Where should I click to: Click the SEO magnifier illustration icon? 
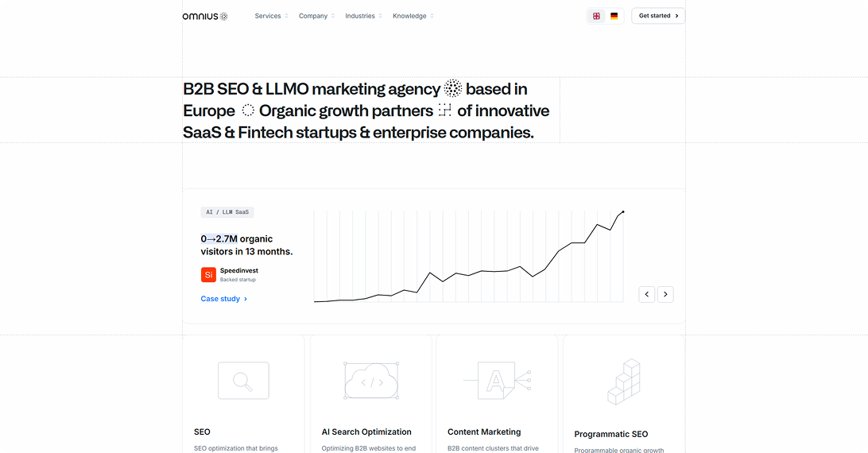pyautogui.click(x=243, y=381)
